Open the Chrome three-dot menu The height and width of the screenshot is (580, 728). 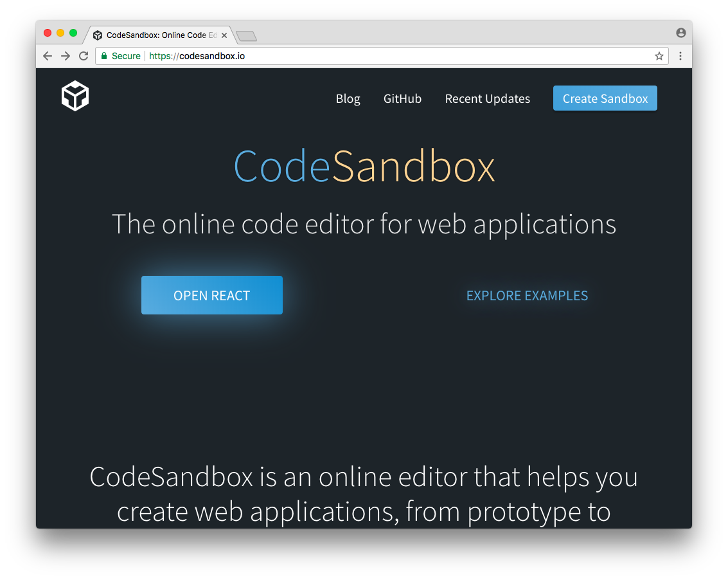(680, 56)
